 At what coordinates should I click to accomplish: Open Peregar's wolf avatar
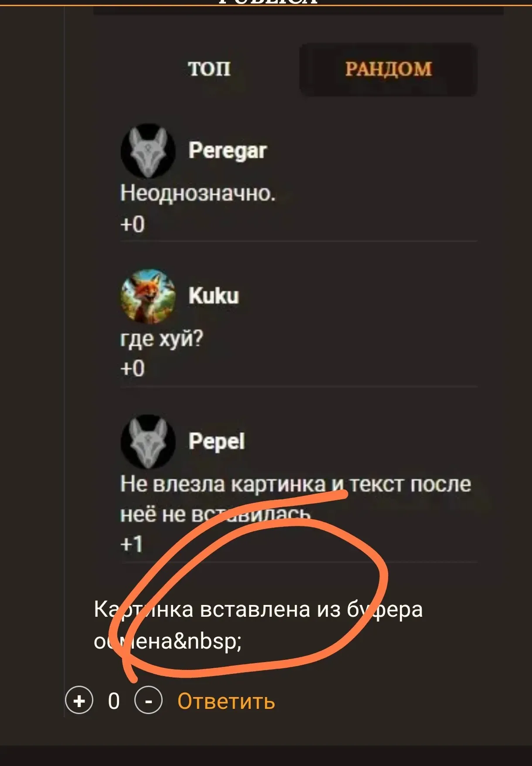point(148,151)
